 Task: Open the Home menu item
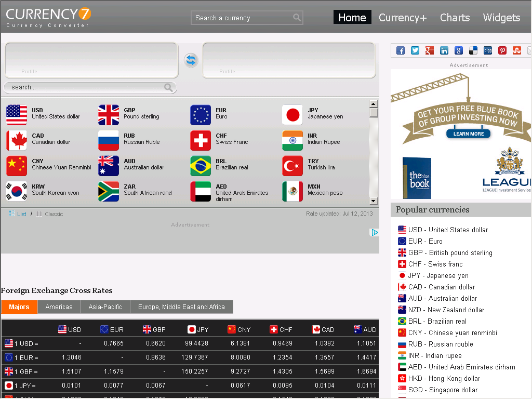(352, 17)
